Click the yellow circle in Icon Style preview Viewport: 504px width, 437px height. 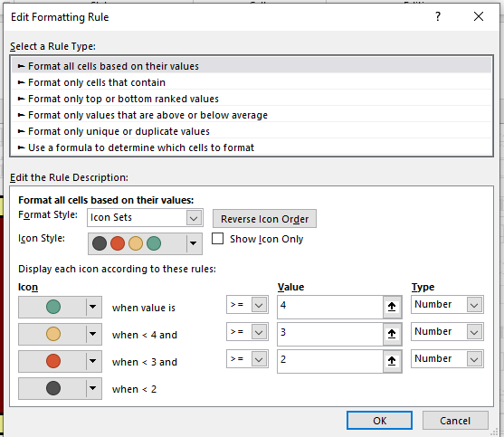(136, 243)
